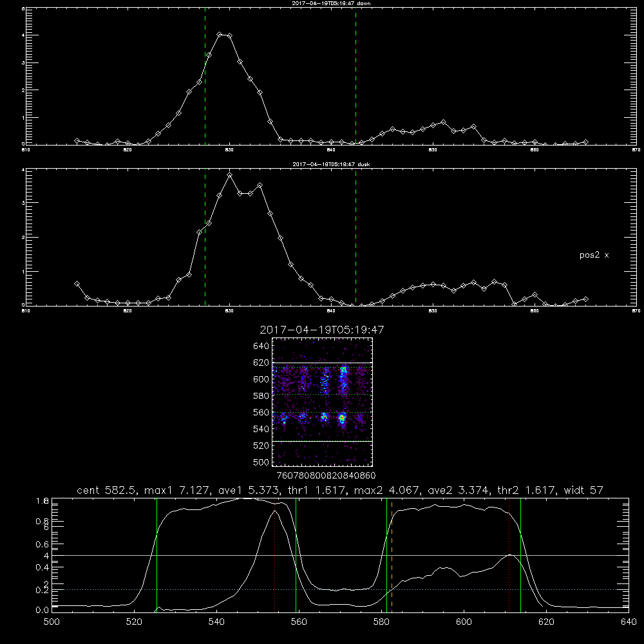Click bottom plot x-axis label 600
Screen dimensions: 644x644
point(464,622)
